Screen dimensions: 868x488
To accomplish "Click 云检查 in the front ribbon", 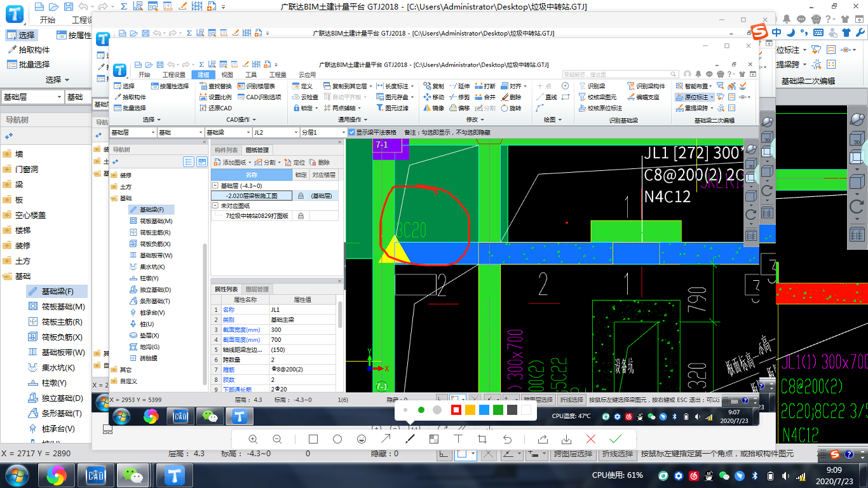I will point(305,97).
